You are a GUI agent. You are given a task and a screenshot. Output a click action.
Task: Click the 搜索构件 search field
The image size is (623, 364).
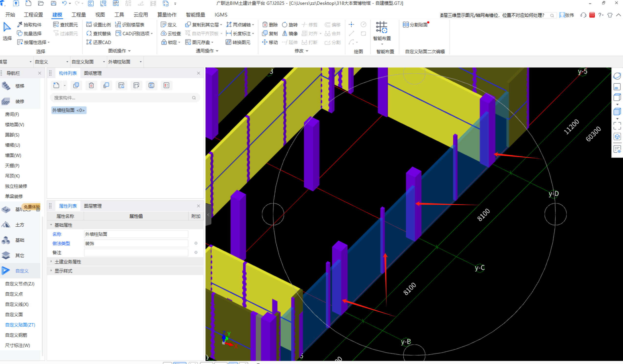tap(125, 98)
